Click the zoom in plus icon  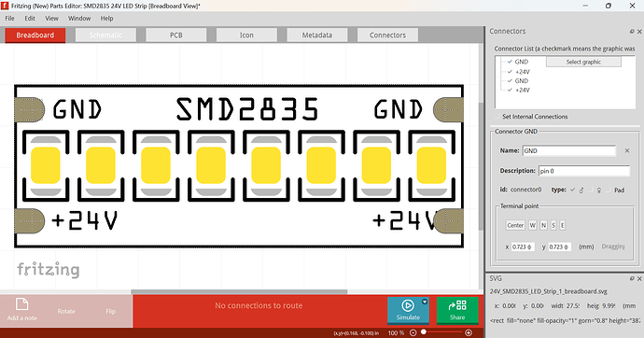(469, 332)
